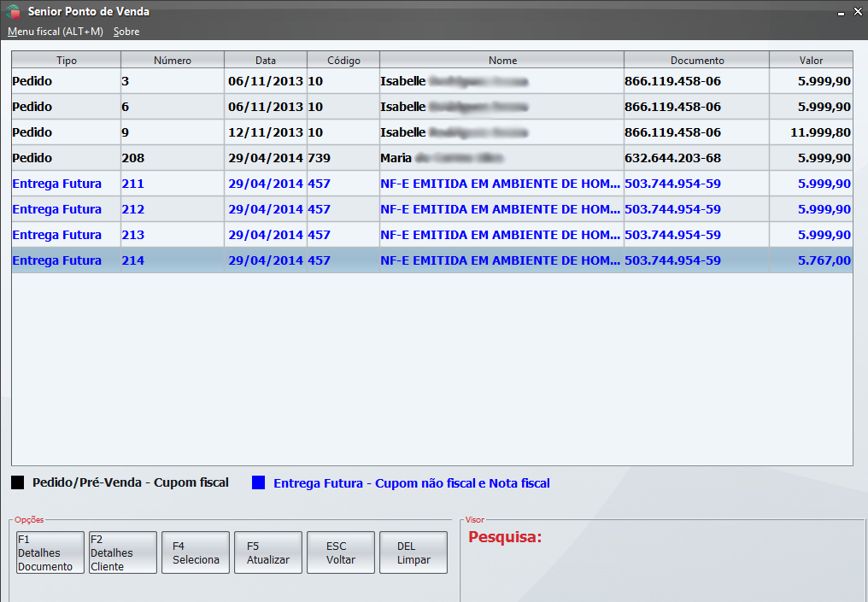Click date 12/11/2013 cell
The image size is (868, 602).
coord(266,132)
